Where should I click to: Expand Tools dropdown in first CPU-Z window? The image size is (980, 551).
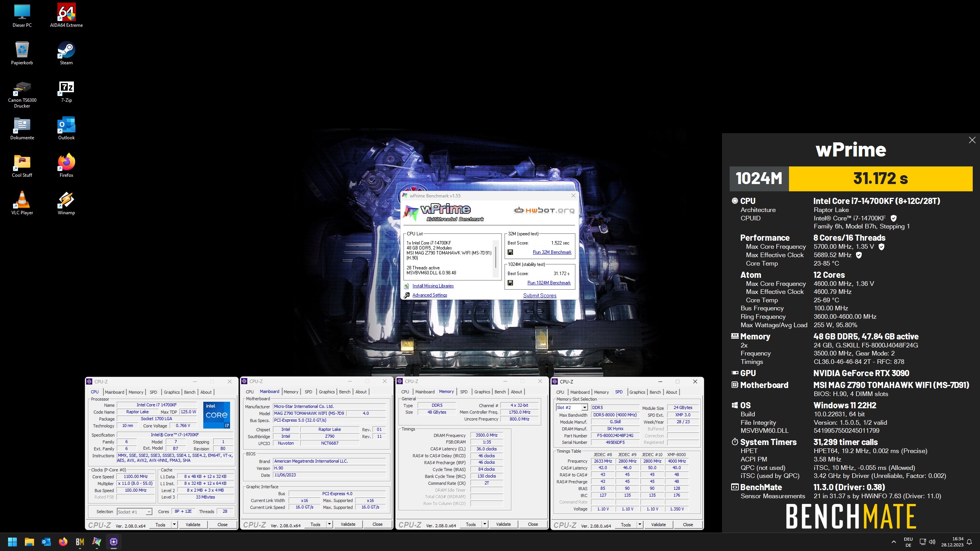click(174, 525)
